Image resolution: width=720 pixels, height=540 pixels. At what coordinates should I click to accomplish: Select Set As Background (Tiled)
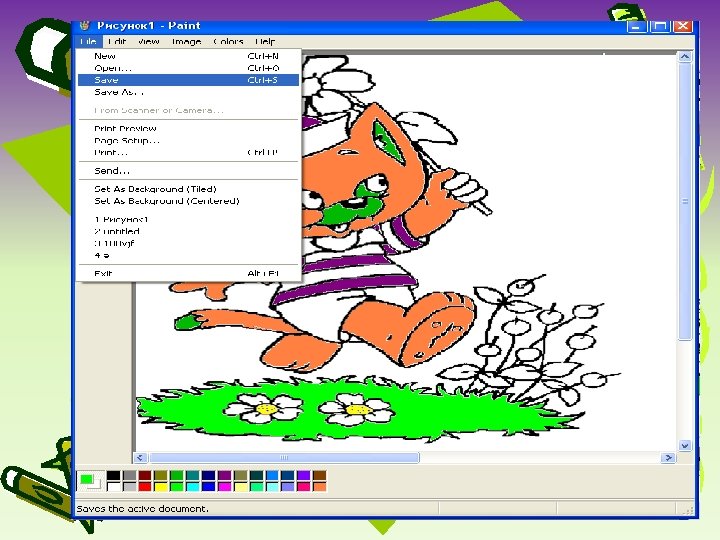click(188, 189)
